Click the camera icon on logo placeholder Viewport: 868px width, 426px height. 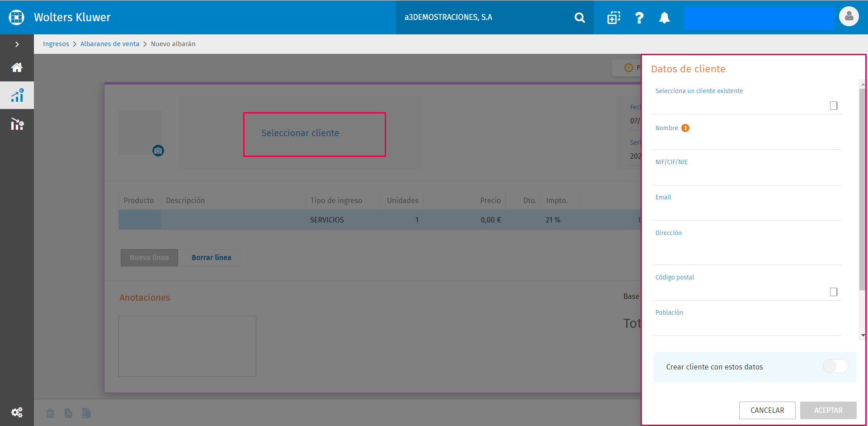[158, 151]
